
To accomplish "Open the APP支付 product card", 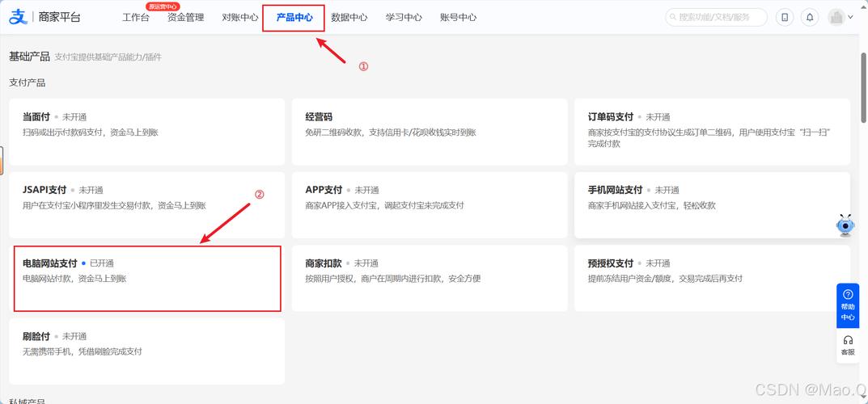I will [x=430, y=205].
